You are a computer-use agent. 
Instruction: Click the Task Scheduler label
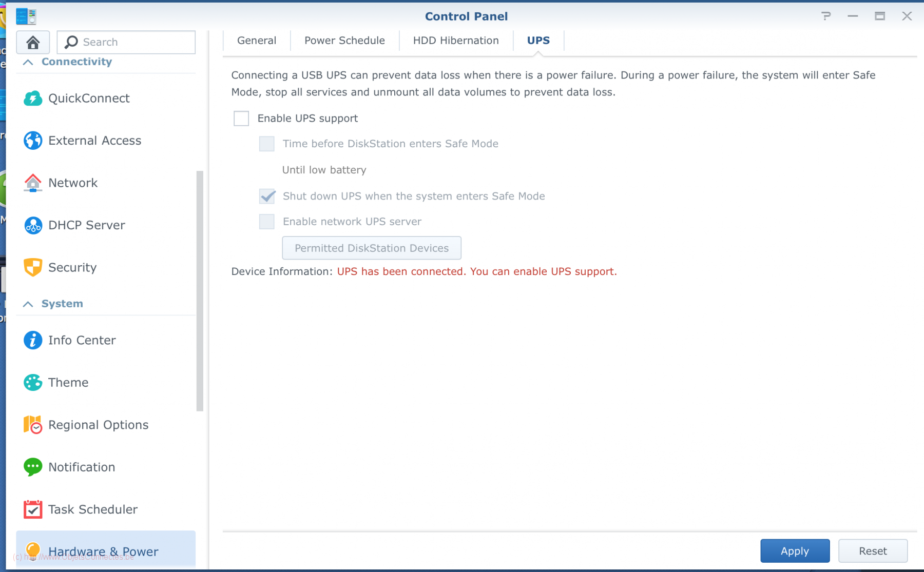(x=93, y=509)
